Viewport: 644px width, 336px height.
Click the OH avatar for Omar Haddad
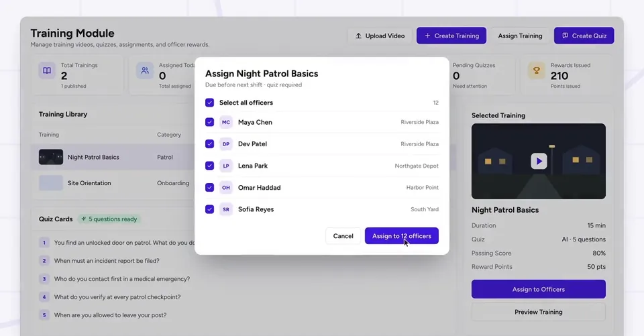pyautogui.click(x=226, y=187)
